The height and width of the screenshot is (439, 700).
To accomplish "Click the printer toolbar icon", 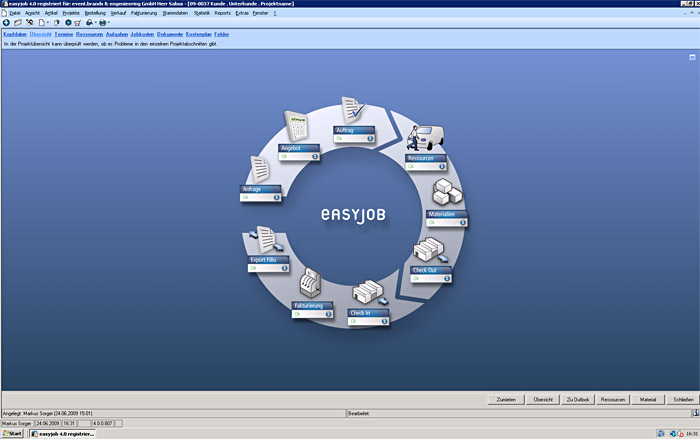I will [102, 23].
